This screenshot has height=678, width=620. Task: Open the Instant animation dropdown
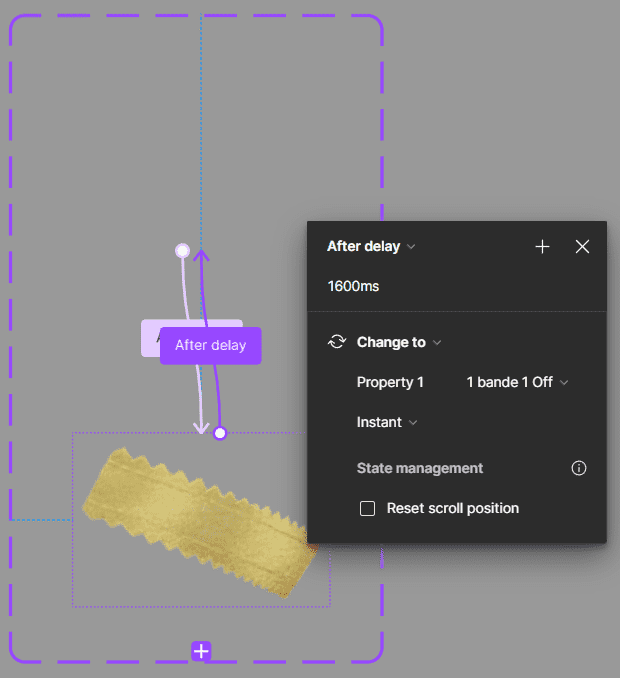point(387,422)
